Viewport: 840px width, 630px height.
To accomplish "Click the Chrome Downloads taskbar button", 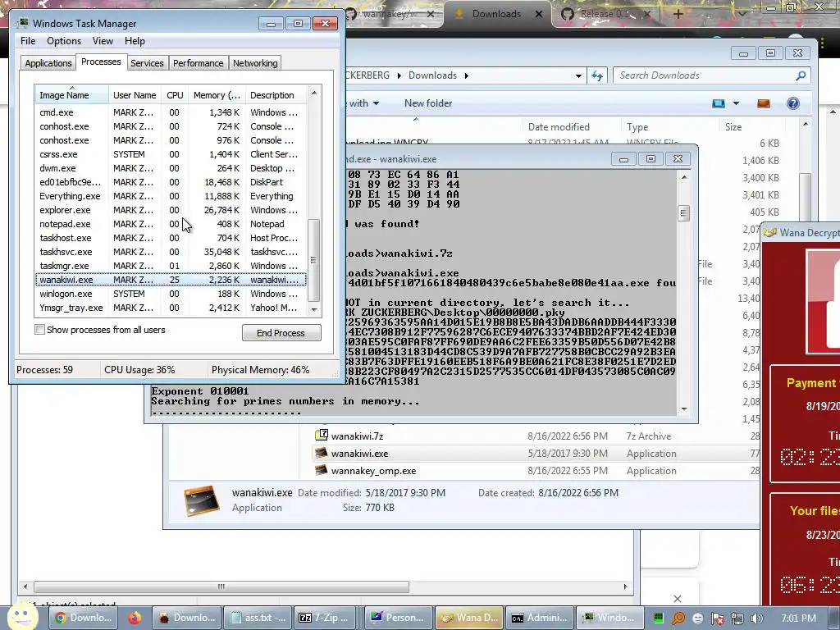I will [83, 618].
